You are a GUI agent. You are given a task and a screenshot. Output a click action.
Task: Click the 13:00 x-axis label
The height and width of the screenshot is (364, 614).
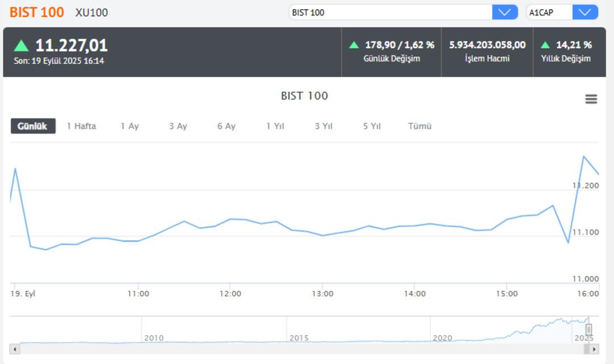[x=323, y=294]
